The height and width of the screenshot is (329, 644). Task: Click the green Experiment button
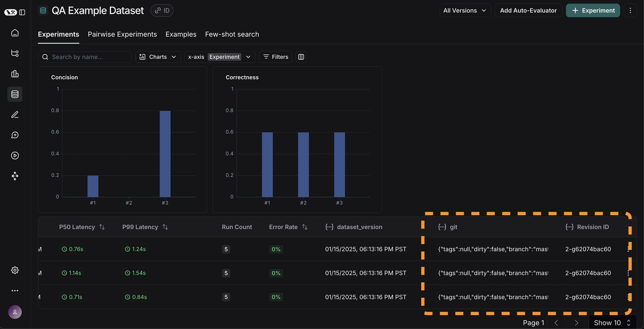(593, 10)
